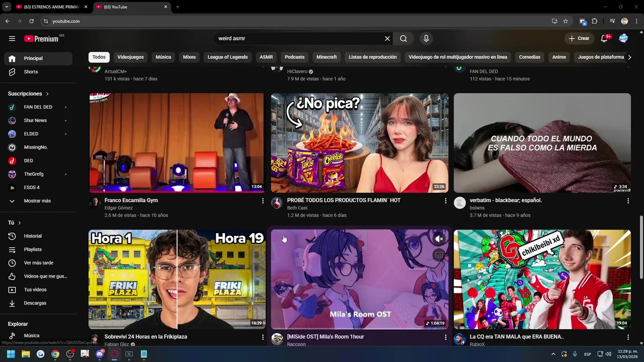Play Franco Escamilla Gym thumbnail
Screen dimensions: 644x362
(x=177, y=143)
